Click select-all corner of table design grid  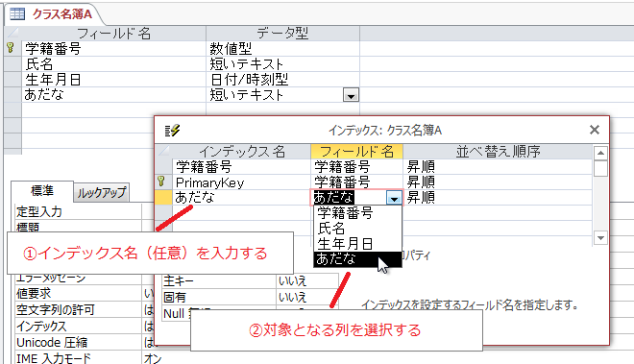[x=12, y=34]
